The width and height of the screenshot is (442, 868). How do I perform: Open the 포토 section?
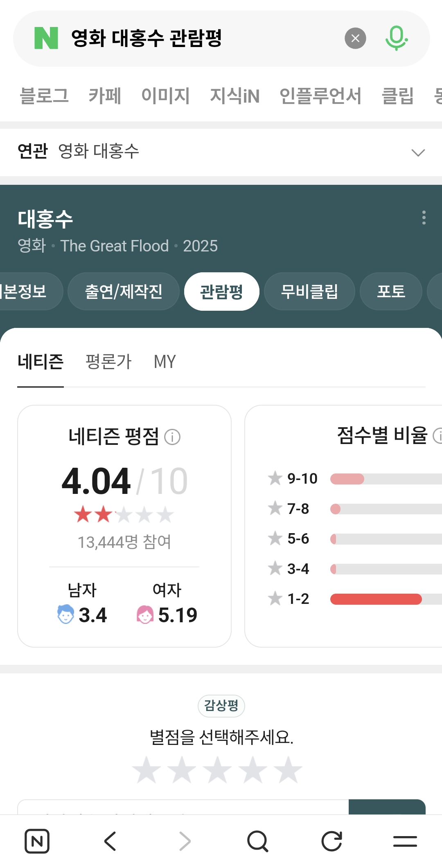(x=391, y=292)
